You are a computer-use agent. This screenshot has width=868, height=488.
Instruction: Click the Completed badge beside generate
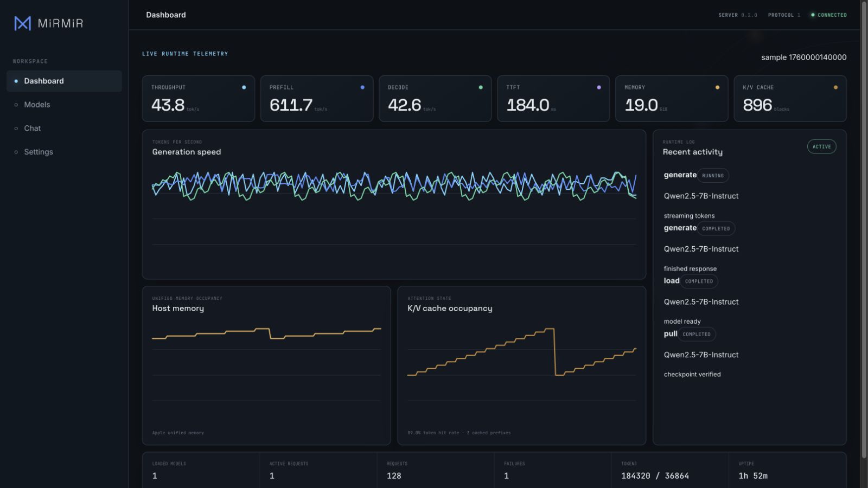[x=716, y=228]
